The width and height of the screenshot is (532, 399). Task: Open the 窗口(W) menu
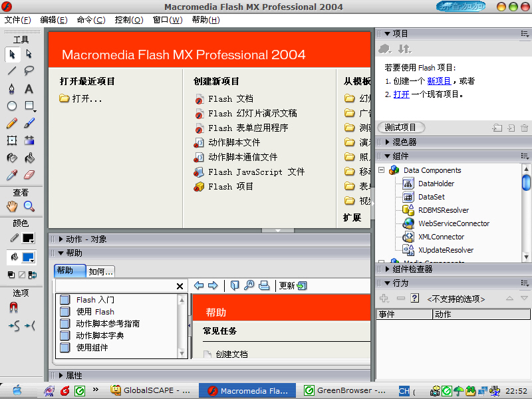tap(168, 20)
